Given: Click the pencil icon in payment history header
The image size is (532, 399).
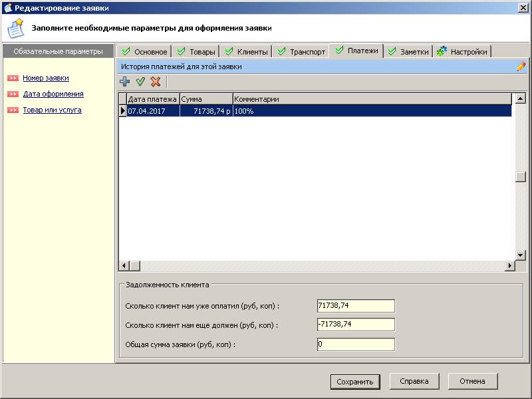Looking at the screenshot, I should point(521,66).
